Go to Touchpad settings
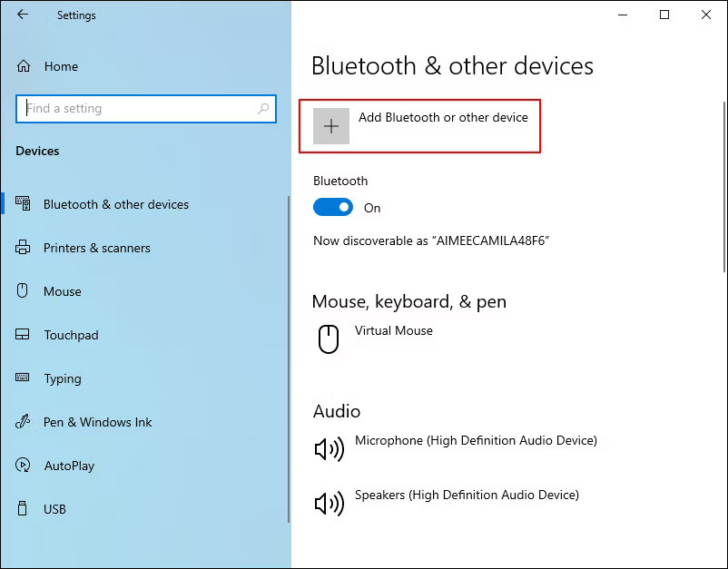Image resolution: width=728 pixels, height=569 pixels. tap(71, 335)
